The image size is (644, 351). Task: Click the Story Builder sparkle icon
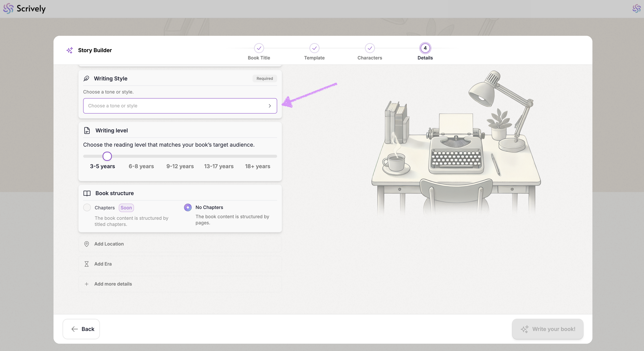pyautogui.click(x=69, y=50)
